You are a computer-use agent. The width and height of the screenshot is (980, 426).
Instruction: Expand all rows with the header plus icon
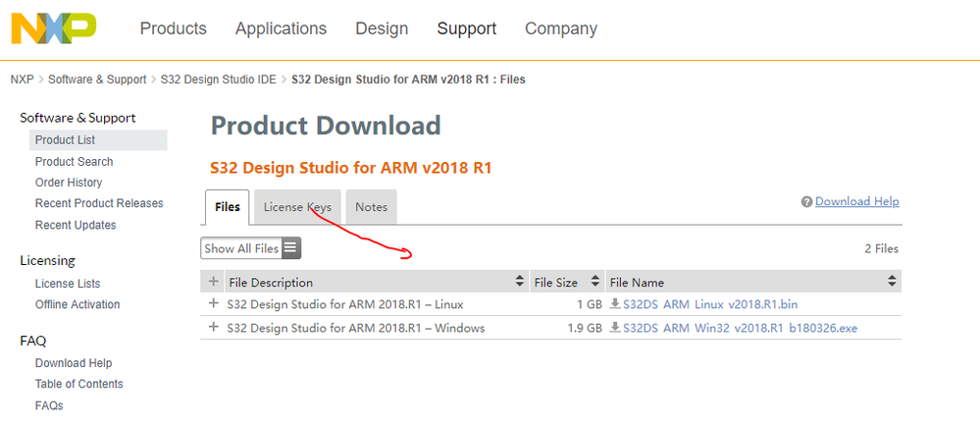(x=213, y=281)
